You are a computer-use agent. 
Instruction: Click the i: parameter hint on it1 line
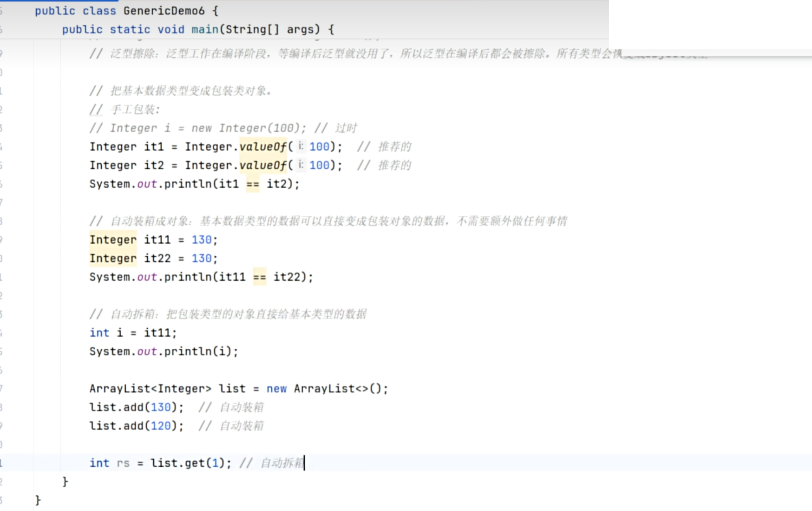[301, 146]
